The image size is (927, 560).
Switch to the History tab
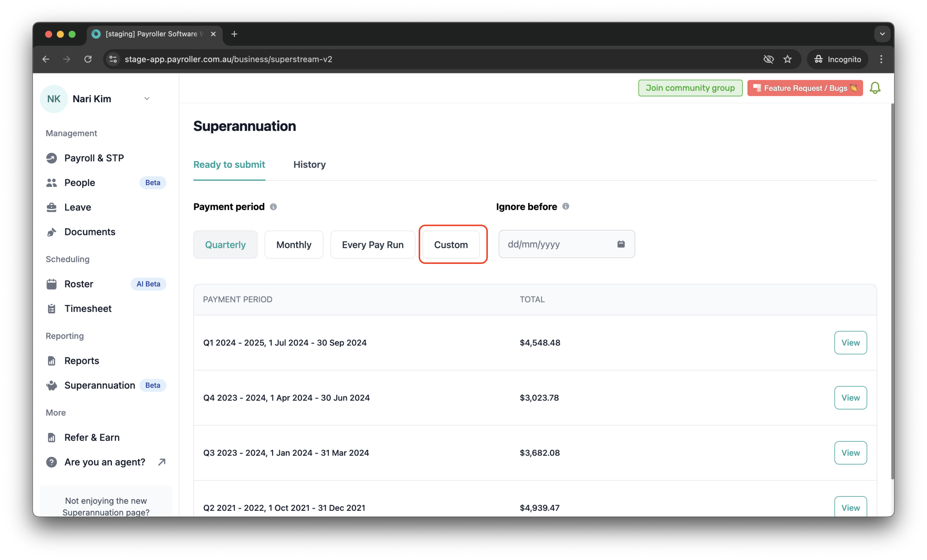309,164
